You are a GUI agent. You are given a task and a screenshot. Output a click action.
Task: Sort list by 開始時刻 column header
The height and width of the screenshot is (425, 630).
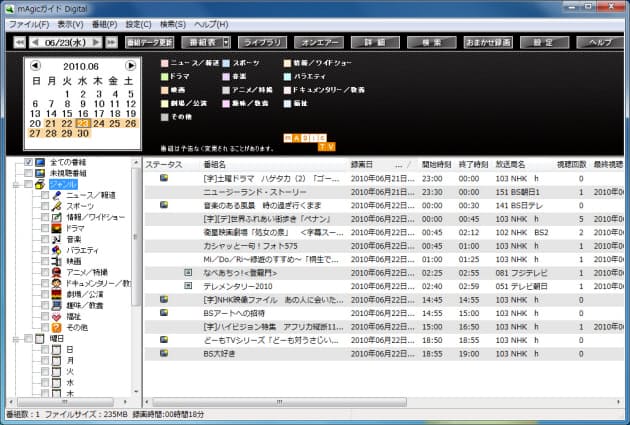click(x=437, y=163)
